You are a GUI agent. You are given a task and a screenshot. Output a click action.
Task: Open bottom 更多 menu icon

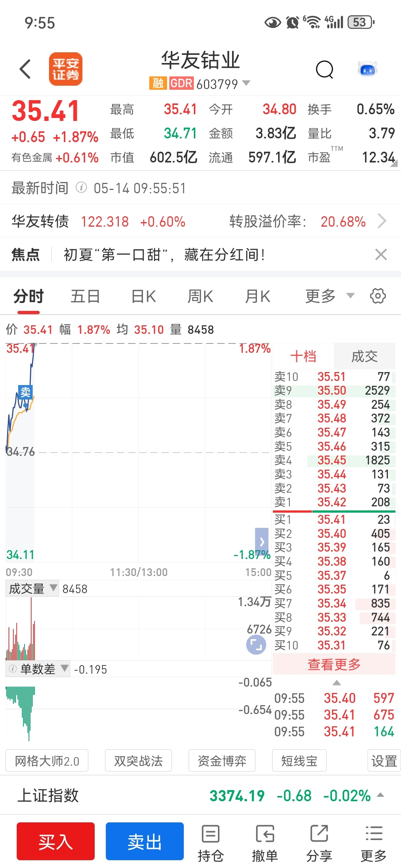(x=374, y=843)
